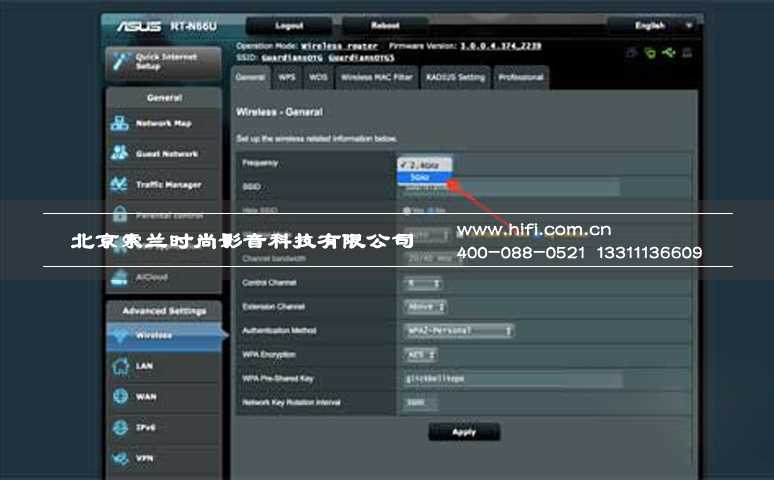Open VPN settings in sidebar
Screen dimensions: 774x480
click(163, 458)
